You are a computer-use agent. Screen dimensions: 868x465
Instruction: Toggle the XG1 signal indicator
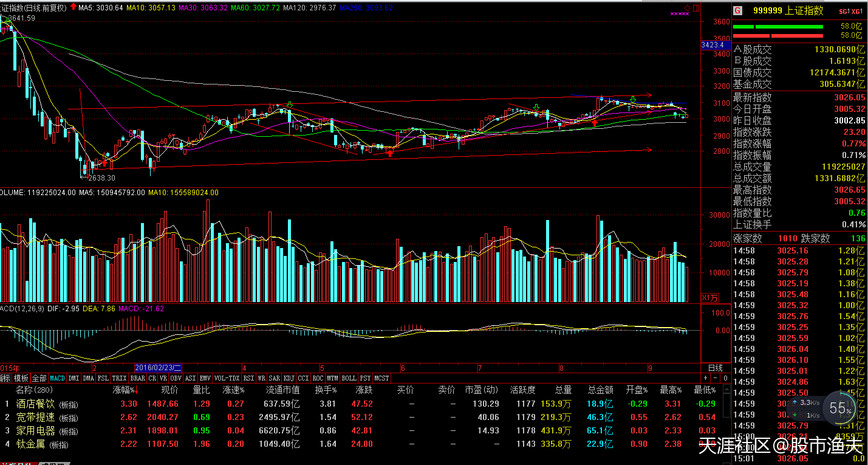856,11
